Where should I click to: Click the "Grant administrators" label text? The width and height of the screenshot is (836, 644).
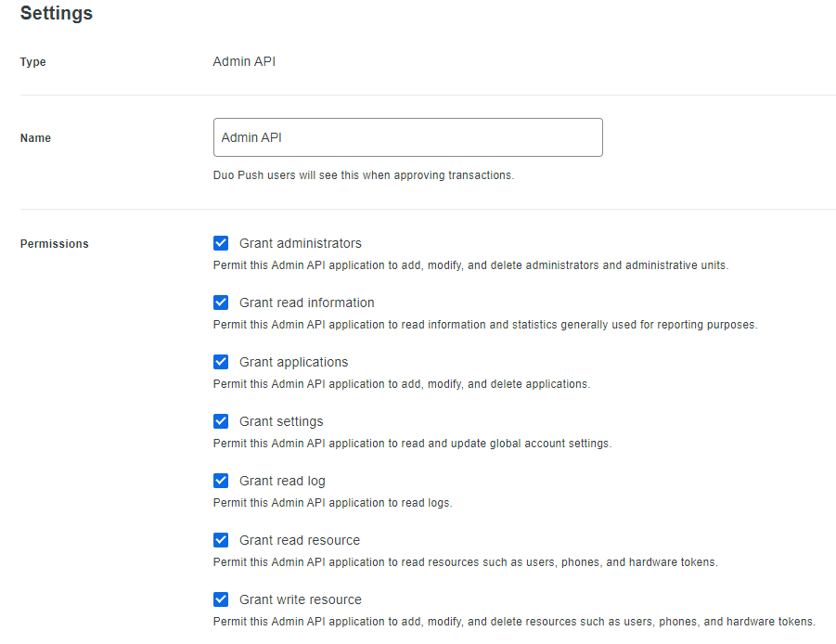pyautogui.click(x=300, y=243)
